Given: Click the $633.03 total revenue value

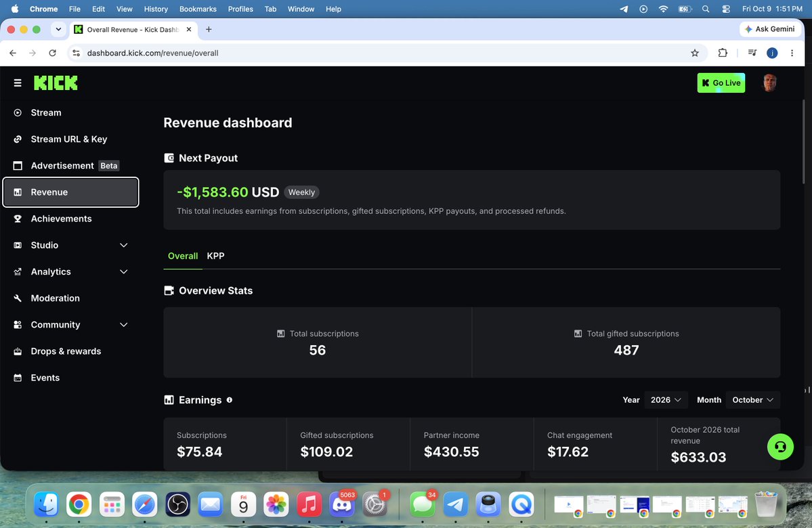Looking at the screenshot, I should [698, 457].
